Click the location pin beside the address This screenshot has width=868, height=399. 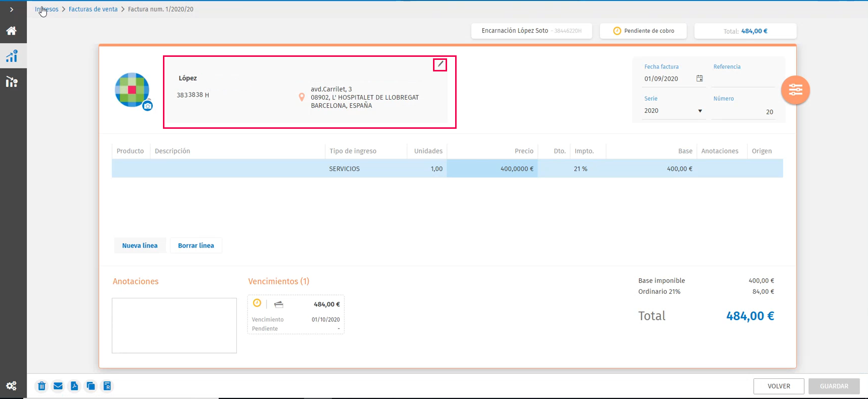302,97
